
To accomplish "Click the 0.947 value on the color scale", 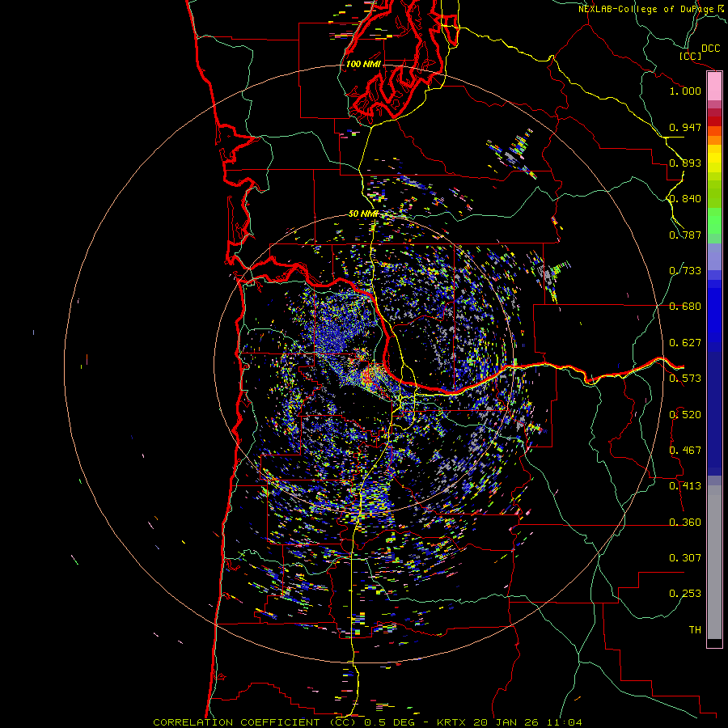I will coord(685,127).
